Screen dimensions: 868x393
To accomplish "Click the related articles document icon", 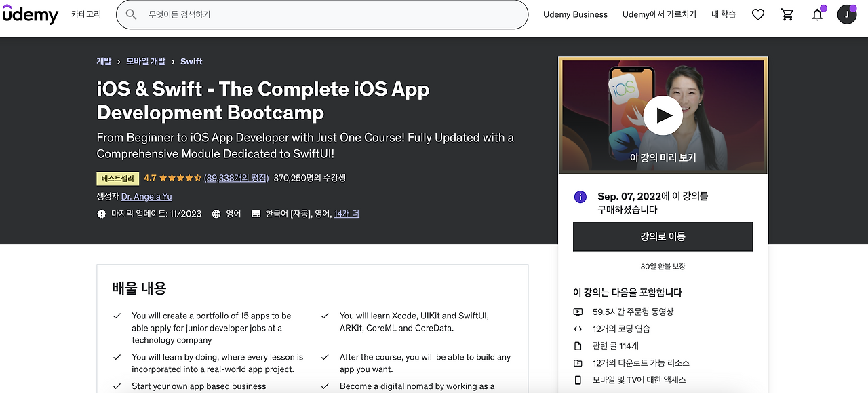I will (x=578, y=345).
